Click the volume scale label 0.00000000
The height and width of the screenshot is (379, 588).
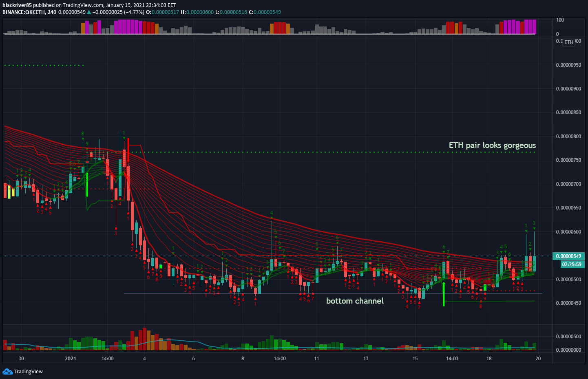568,350
